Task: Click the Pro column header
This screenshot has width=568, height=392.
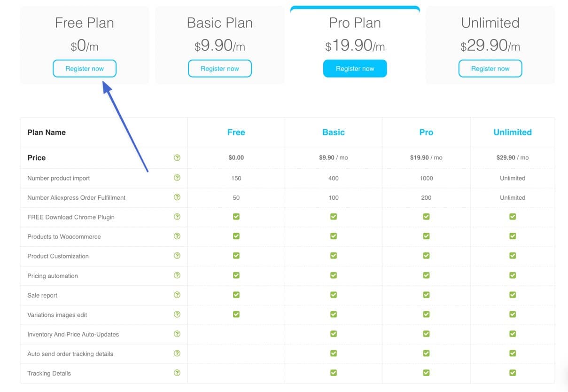Action: point(426,133)
